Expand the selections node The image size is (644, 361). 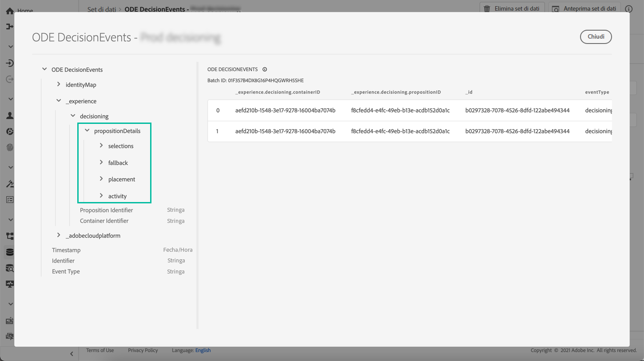point(101,146)
